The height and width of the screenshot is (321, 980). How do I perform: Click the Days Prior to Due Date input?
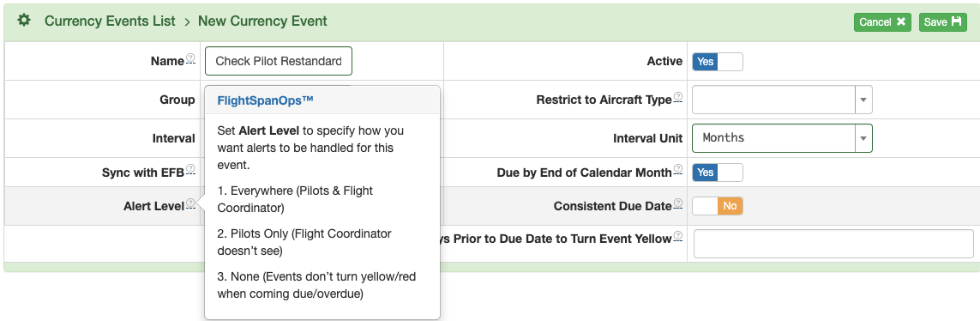pyautogui.click(x=833, y=244)
